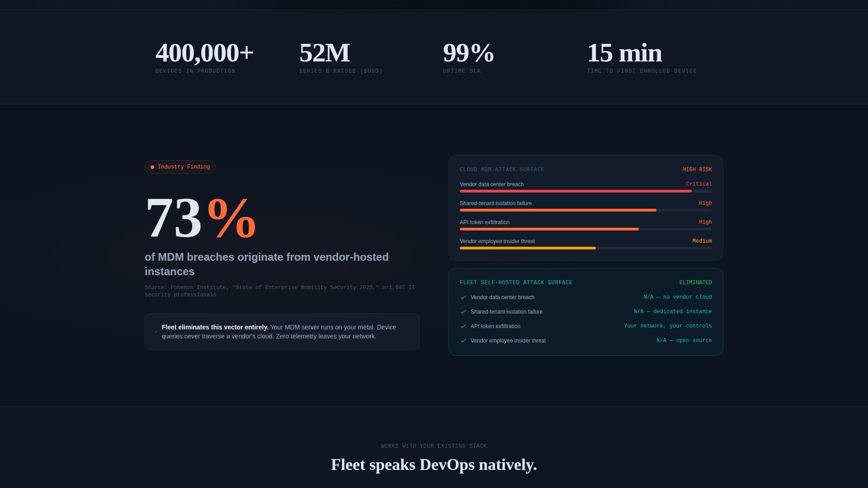Click High label for Shared-tenant isolation failure

pyautogui.click(x=705, y=203)
